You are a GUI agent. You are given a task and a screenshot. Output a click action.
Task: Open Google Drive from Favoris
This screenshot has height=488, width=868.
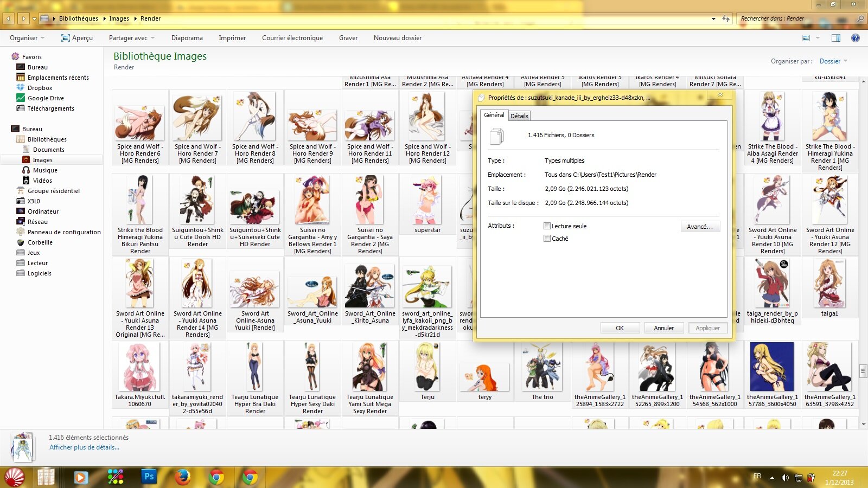pos(46,98)
